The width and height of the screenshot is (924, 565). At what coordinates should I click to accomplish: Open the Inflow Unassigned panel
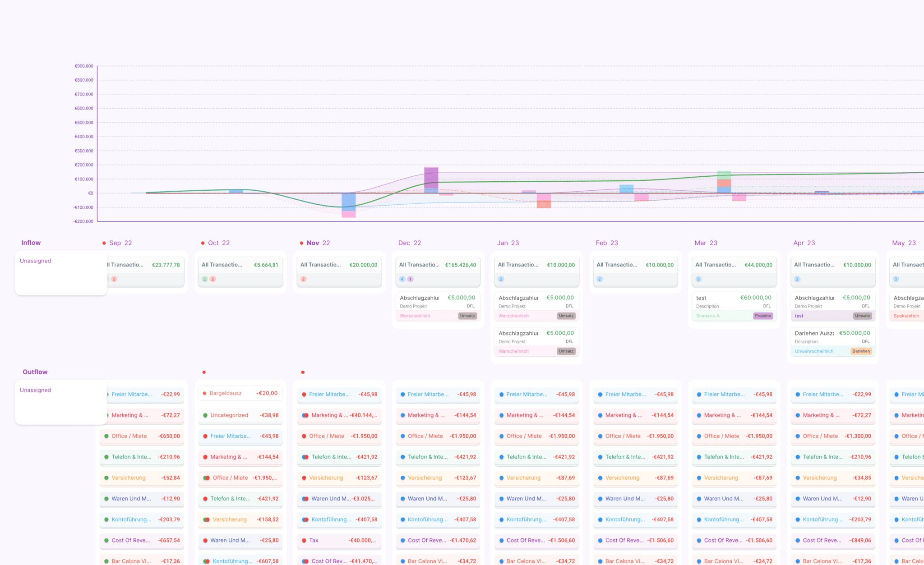coord(61,273)
